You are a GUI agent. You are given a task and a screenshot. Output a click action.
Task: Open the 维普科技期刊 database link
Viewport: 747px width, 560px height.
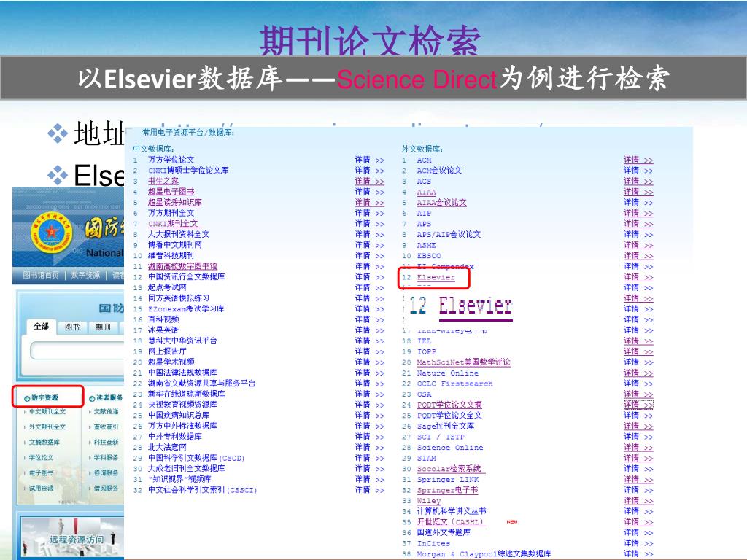(x=171, y=255)
